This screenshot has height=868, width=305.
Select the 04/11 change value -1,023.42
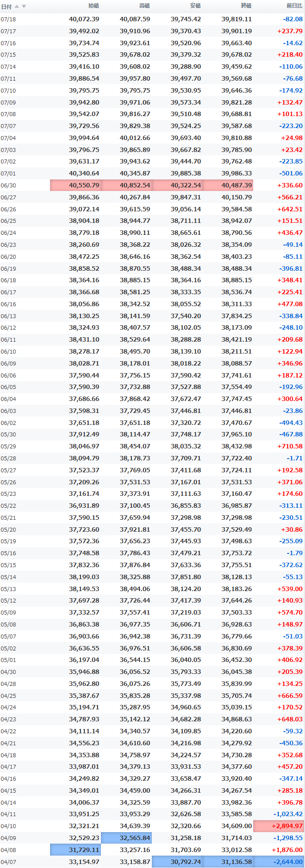(x=288, y=814)
